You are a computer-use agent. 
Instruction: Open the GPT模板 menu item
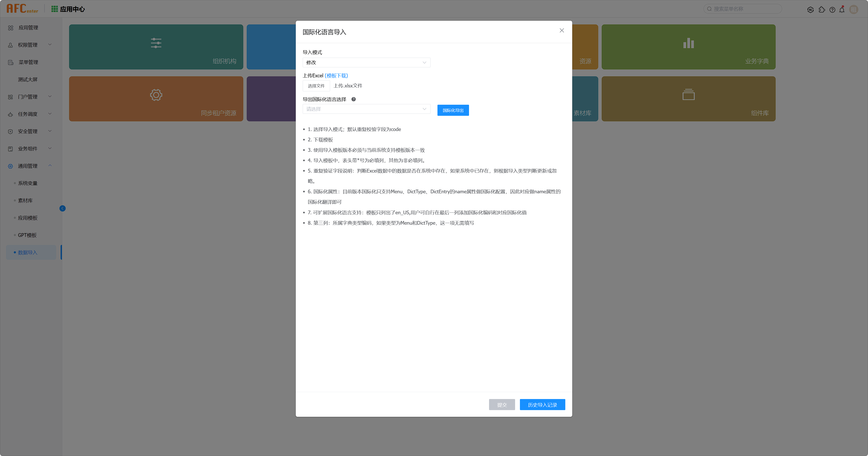(27, 235)
